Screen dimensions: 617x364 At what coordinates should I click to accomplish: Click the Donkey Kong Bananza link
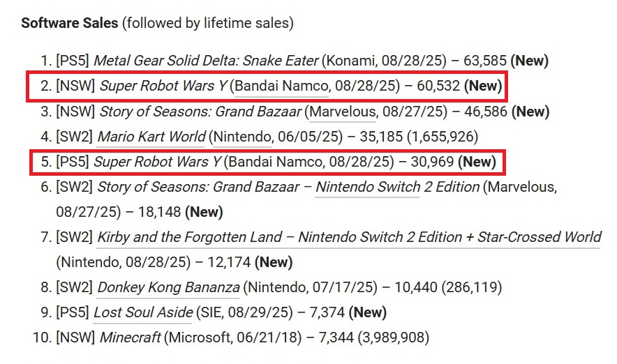[168, 287]
